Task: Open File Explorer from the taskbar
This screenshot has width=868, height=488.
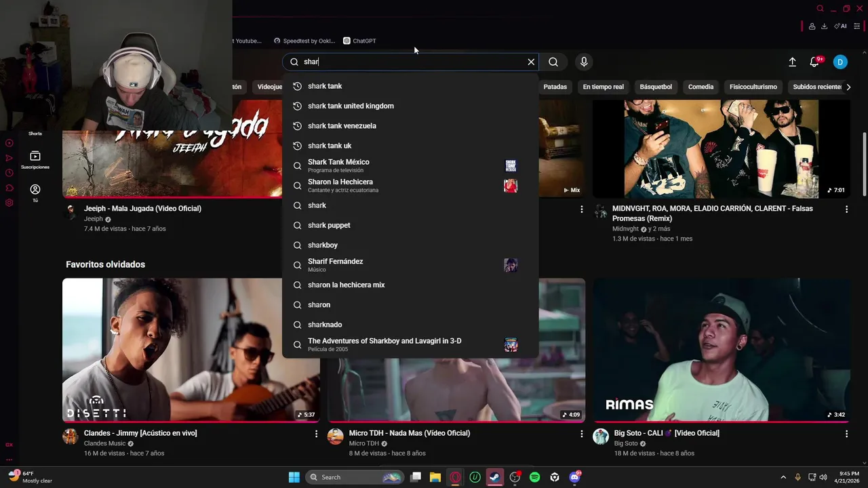Action: [435, 477]
